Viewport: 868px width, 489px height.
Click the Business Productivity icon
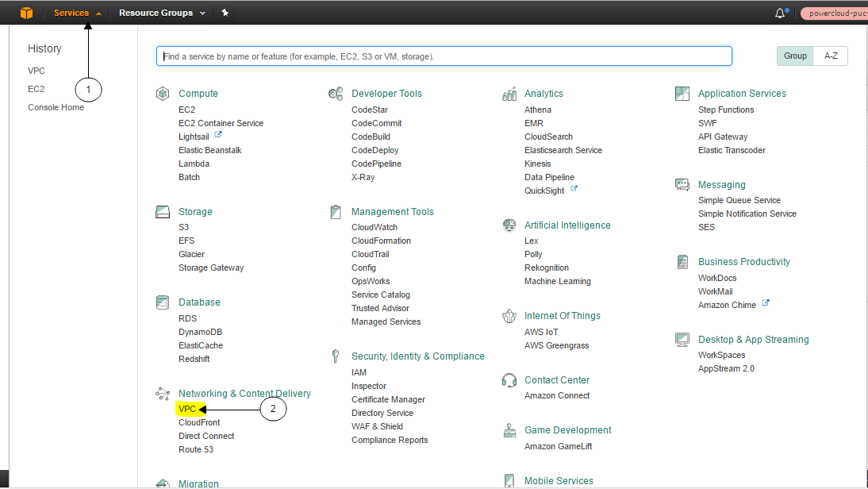point(682,262)
